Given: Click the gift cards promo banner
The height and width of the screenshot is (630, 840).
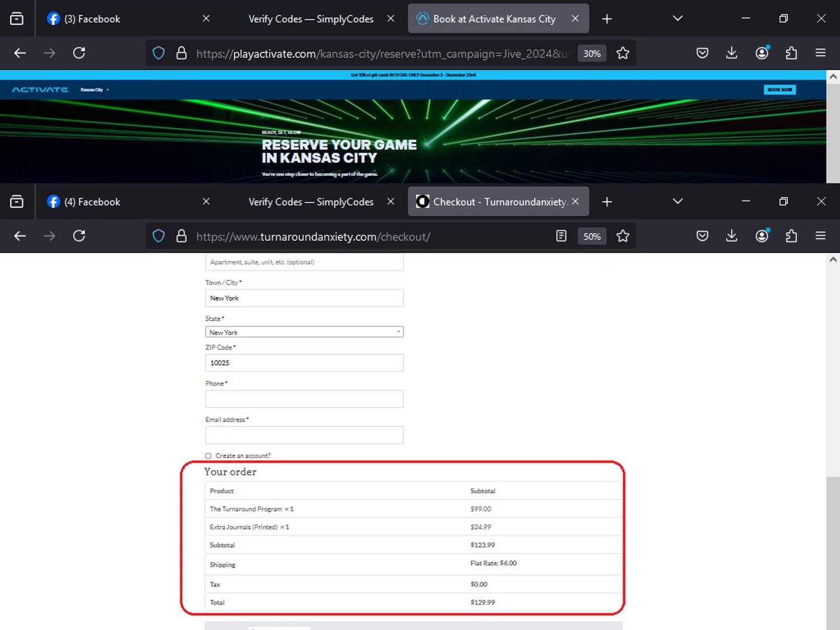Looking at the screenshot, I should (x=413, y=75).
